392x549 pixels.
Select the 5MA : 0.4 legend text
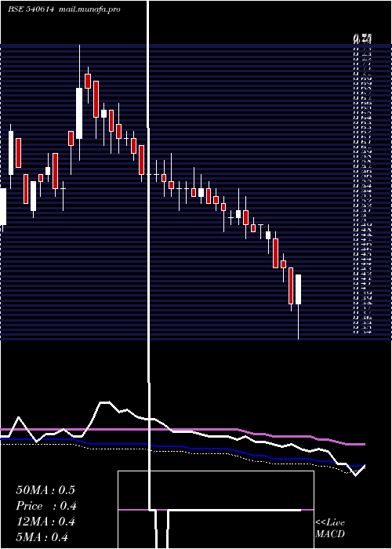(x=42, y=536)
